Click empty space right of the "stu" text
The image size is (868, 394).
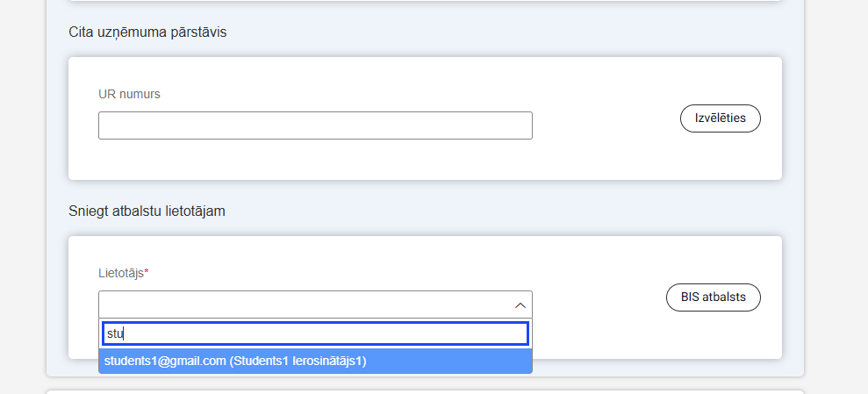point(351,333)
